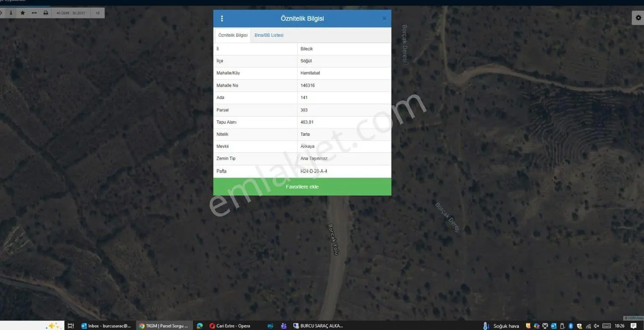644x330 pixels.
Task: Click the zoom level 18 indicator
Action: coord(98,13)
